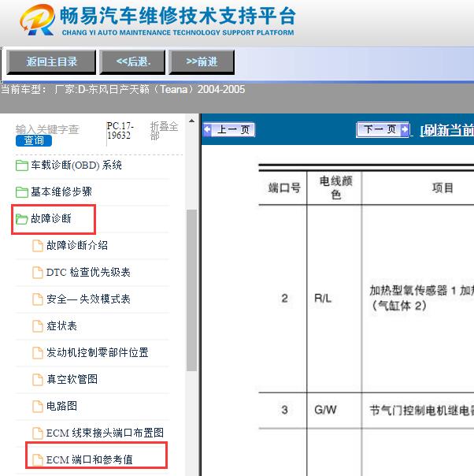474x476 pixels.
Task: Click page icon beside 安全—失效模式表
Action: tap(38, 299)
